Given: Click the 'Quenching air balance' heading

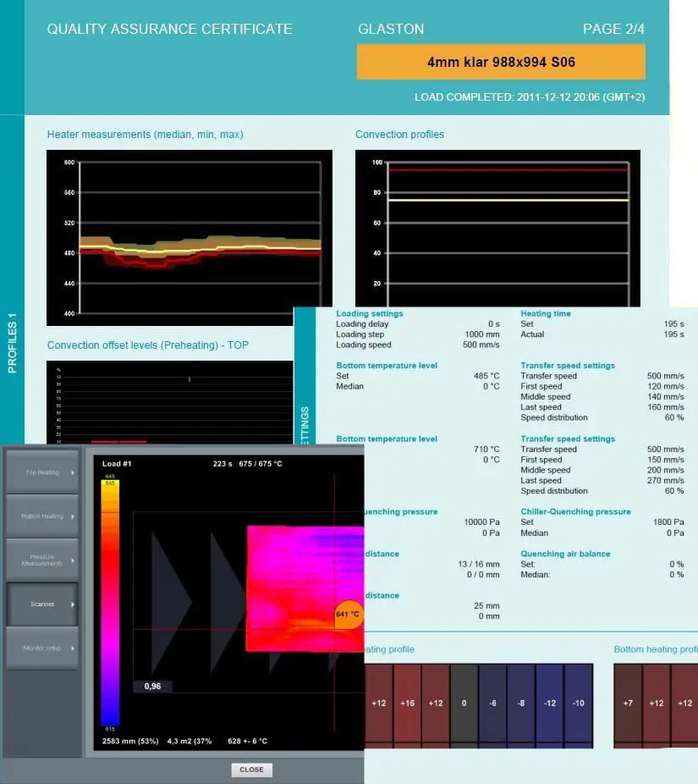Looking at the screenshot, I should pos(565,554).
